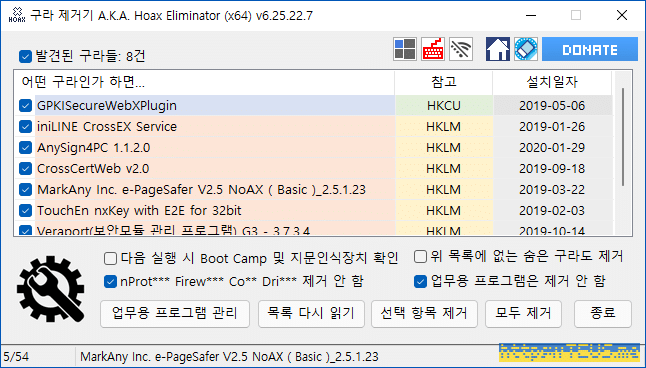Sort by the '설치일자' column header
Image resolution: width=646 pixels, height=368 pixels.
[x=552, y=82]
